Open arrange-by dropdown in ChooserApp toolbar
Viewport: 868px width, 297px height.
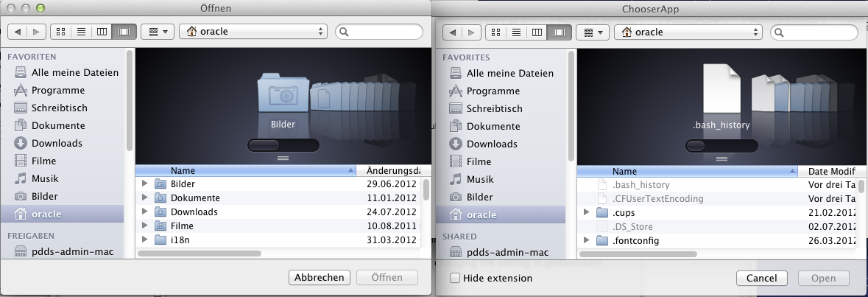(594, 32)
